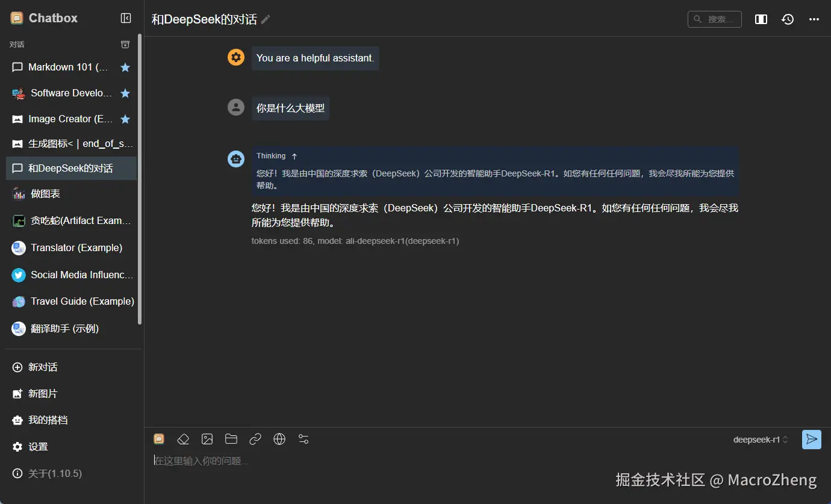Open the three-dots more options menu
Image resolution: width=831 pixels, height=504 pixels.
814,19
